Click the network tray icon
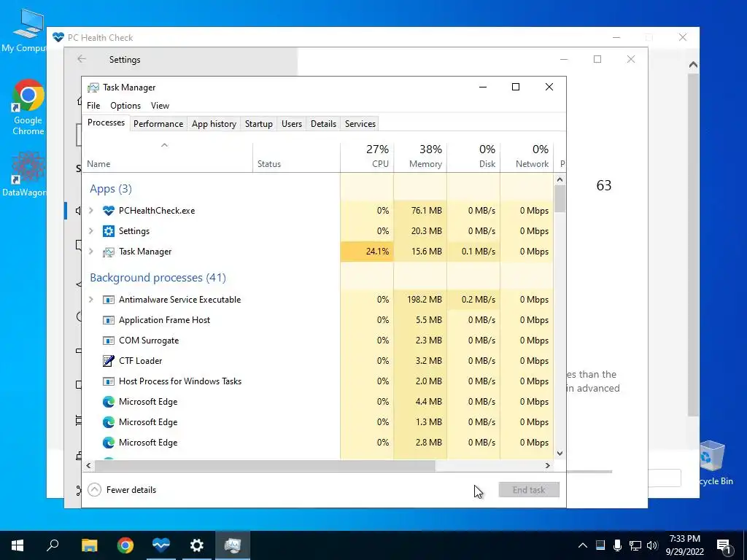The width and height of the screenshot is (747, 560). point(635,545)
